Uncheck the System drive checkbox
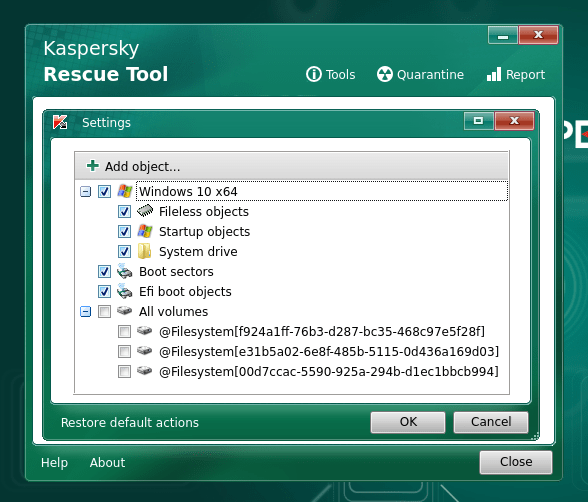This screenshot has height=502, width=588. [124, 252]
